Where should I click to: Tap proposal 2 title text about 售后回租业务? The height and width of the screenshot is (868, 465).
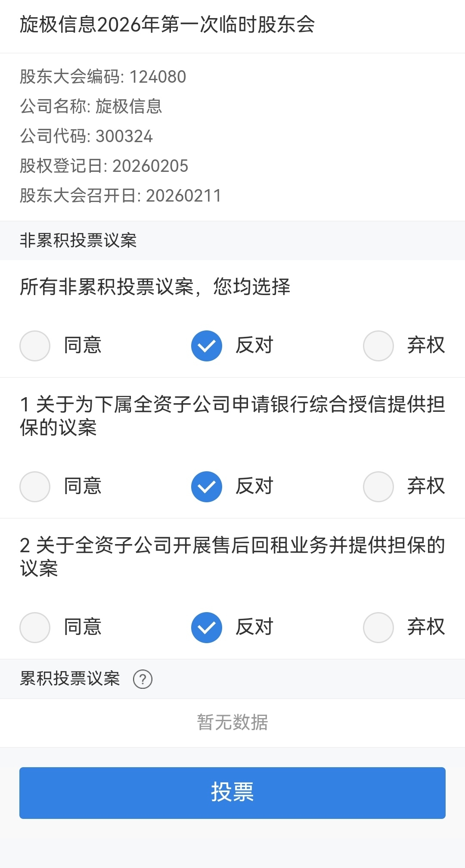(x=232, y=557)
